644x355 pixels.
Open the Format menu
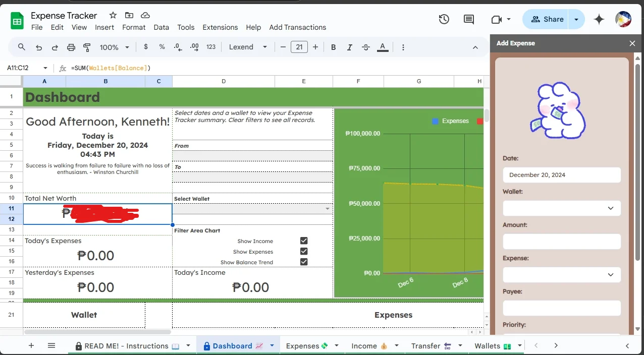click(x=134, y=27)
